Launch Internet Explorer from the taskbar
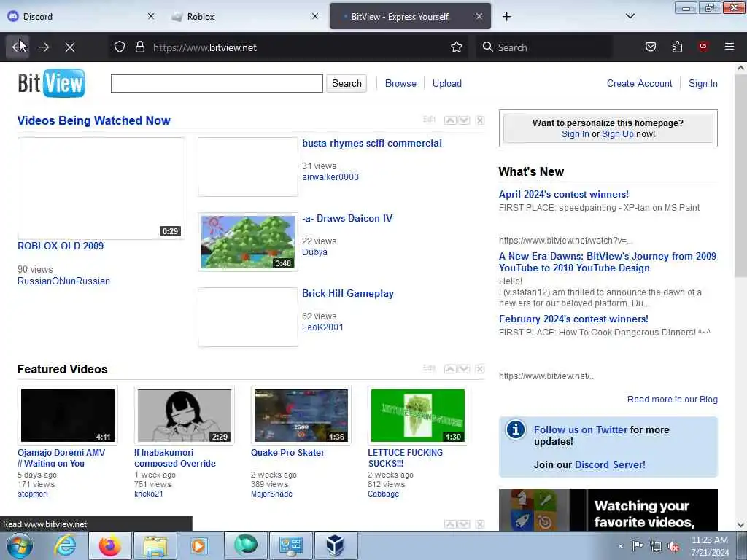 (65, 545)
